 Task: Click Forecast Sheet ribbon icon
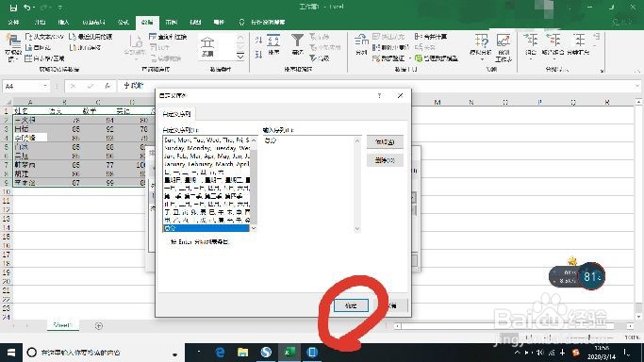point(504,48)
